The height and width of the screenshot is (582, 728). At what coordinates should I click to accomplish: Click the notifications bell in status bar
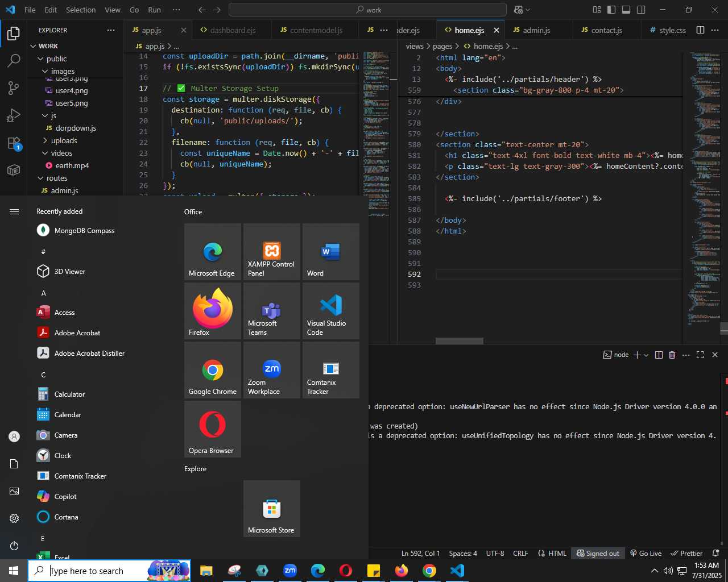[x=716, y=553]
